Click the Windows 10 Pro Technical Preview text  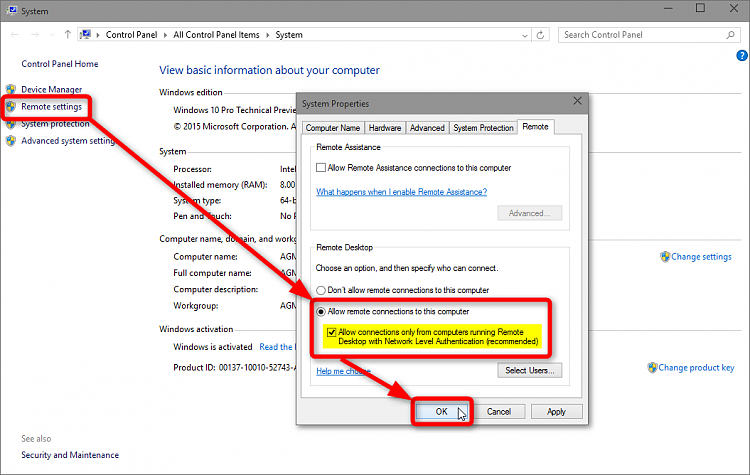pos(234,110)
